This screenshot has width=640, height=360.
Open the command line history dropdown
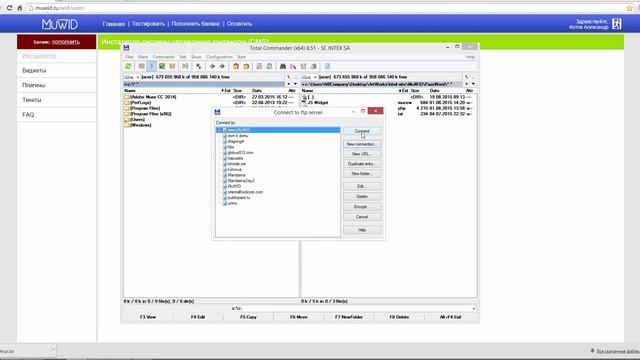tap(473, 309)
